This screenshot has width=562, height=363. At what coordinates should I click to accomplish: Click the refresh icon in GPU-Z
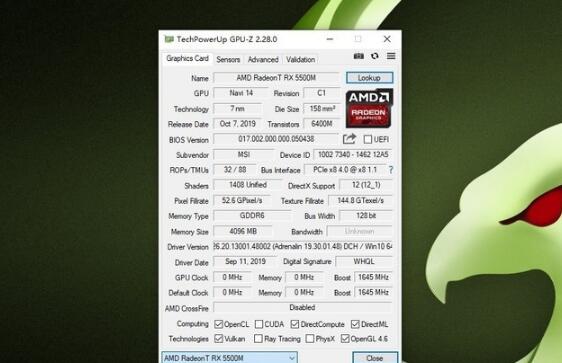click(375, 56)
